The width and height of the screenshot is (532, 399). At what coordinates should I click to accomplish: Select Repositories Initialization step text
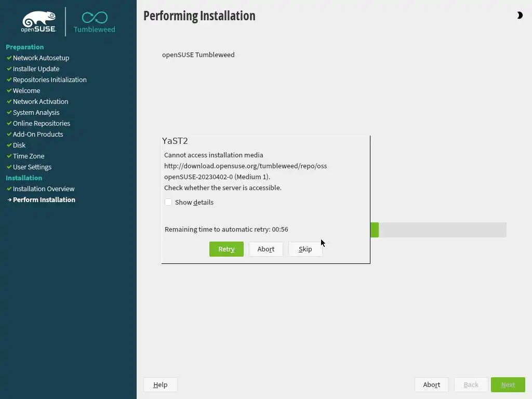tap(49, 79)
